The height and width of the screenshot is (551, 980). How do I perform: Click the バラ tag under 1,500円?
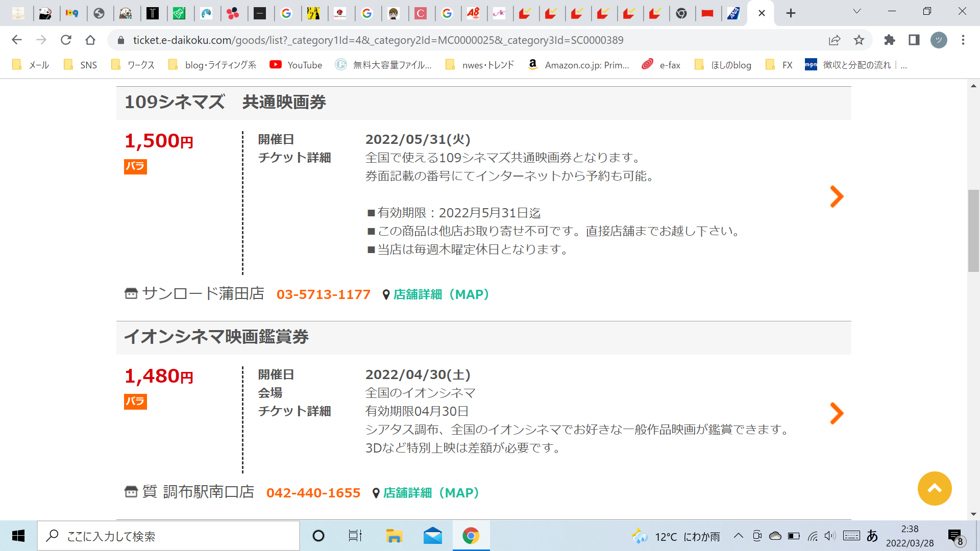pyautogui.click(x=135, y=166)
